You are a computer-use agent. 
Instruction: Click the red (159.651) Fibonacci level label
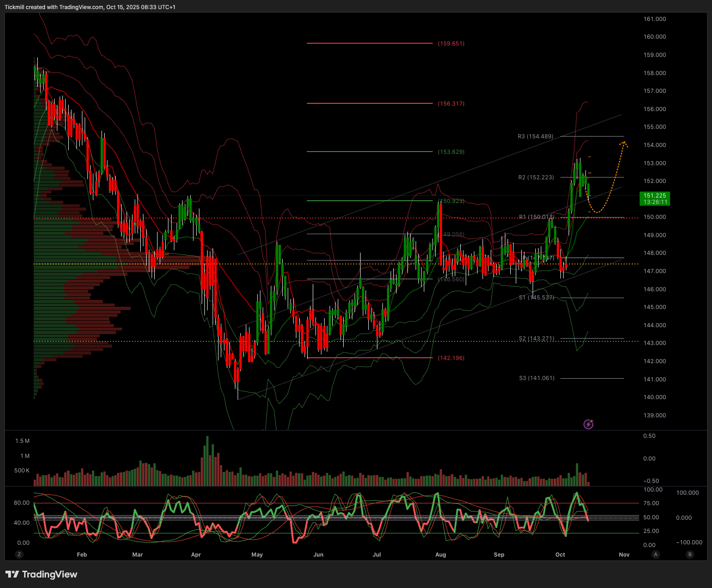tap(451, 44)
